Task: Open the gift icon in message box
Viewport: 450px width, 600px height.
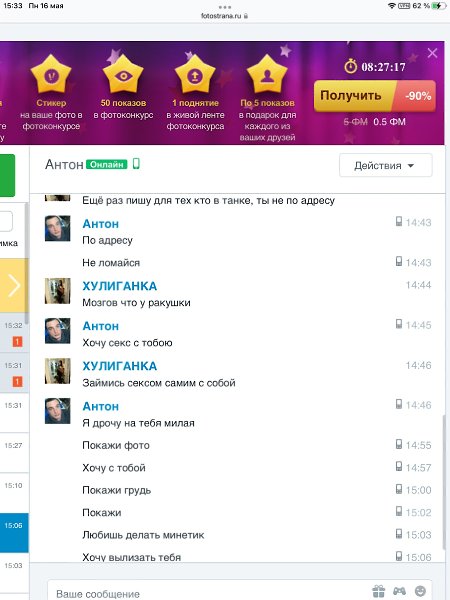Action: click(x=378, y=591)
